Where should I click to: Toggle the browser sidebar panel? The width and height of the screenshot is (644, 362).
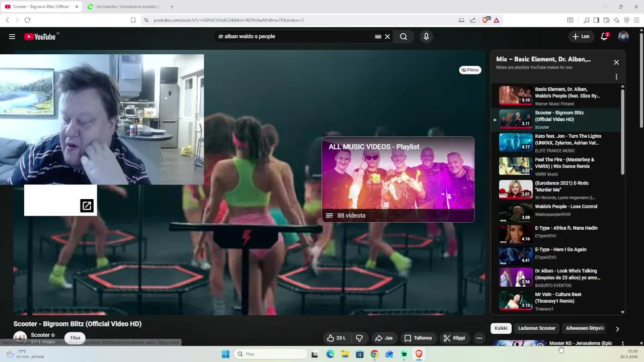coord(596,20)
